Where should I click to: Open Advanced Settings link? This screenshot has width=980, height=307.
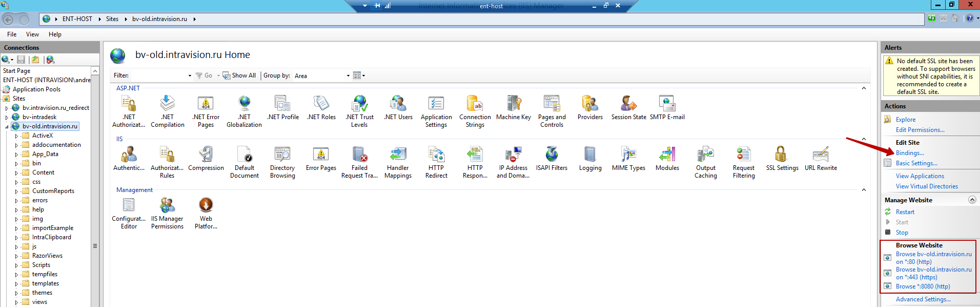[923, 299]
